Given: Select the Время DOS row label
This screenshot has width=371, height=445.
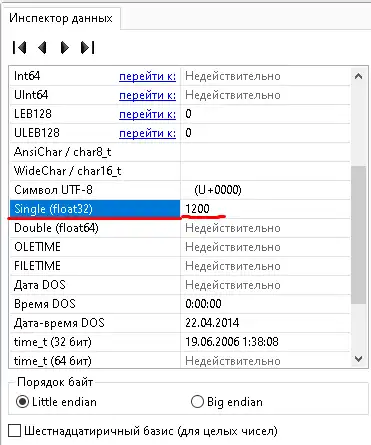Looking at the screenshot, I should point(45,304).
